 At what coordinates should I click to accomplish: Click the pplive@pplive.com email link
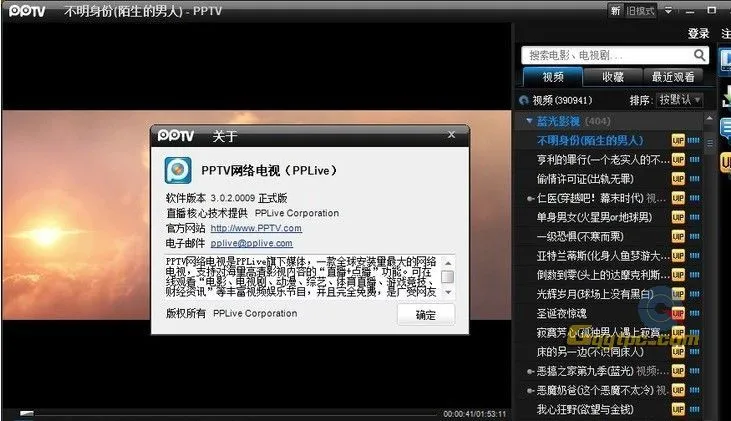pyautogui.click(x=251, y=243)
